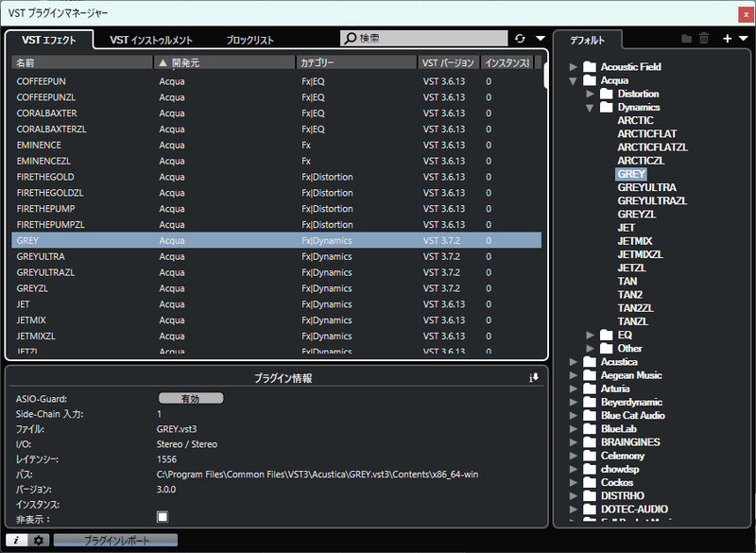Select the FIRETHEPUMPZL plugin row
756x553 pixels.
click(276, 225)
